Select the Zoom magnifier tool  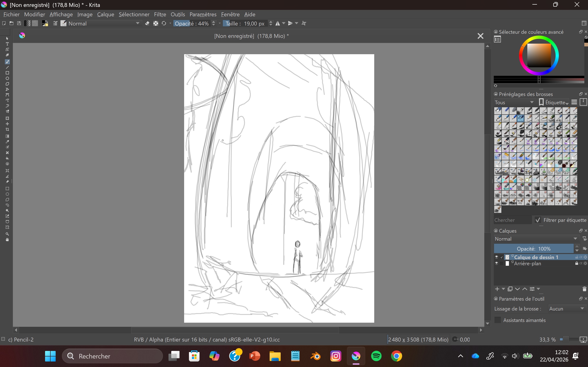7,234
